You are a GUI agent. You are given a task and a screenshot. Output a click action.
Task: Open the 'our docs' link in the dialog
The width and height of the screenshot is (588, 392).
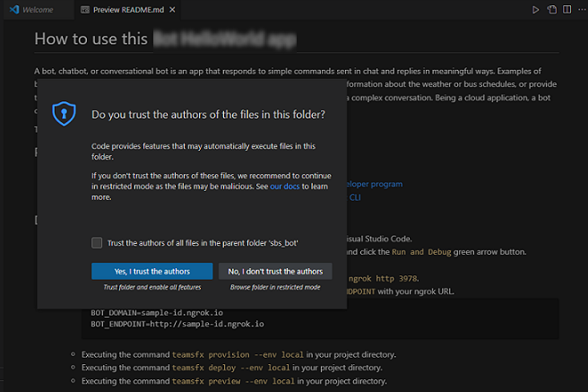tap(285, 187)
